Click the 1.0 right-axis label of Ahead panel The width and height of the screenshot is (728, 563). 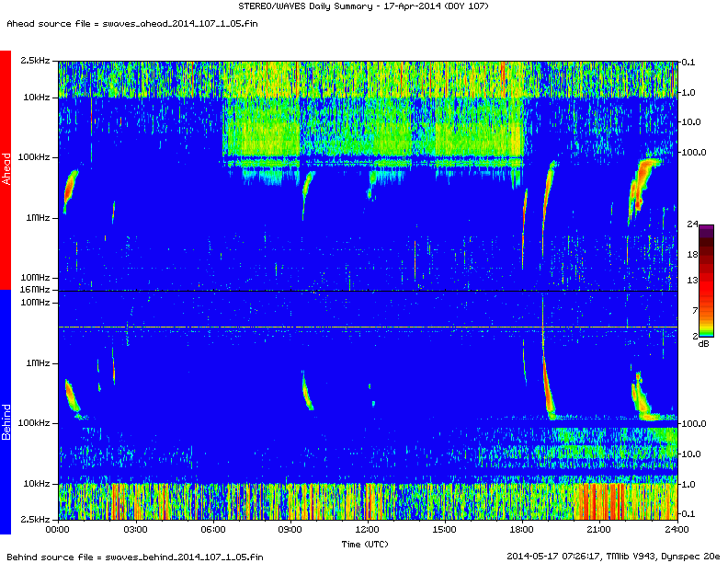pos(688,92)
